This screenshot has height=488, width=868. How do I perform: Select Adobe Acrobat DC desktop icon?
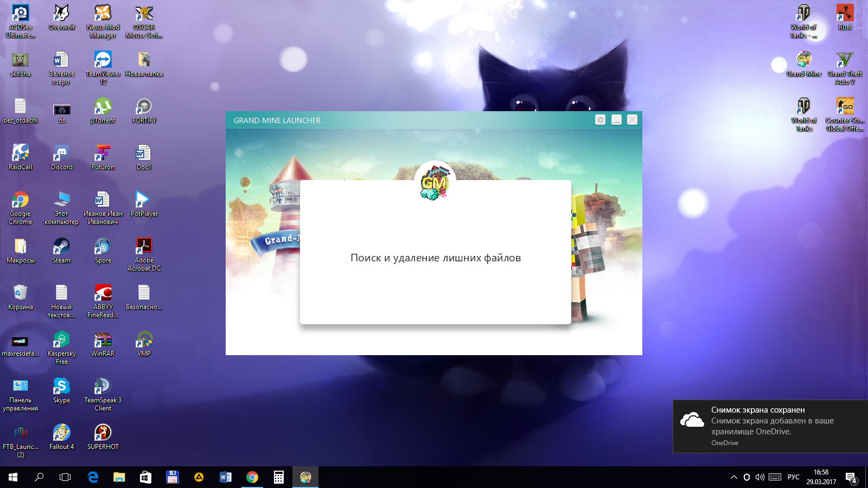point(144,255)
